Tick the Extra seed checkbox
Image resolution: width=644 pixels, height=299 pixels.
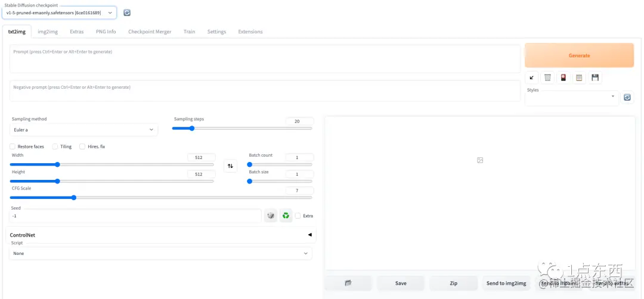(298, 216)
